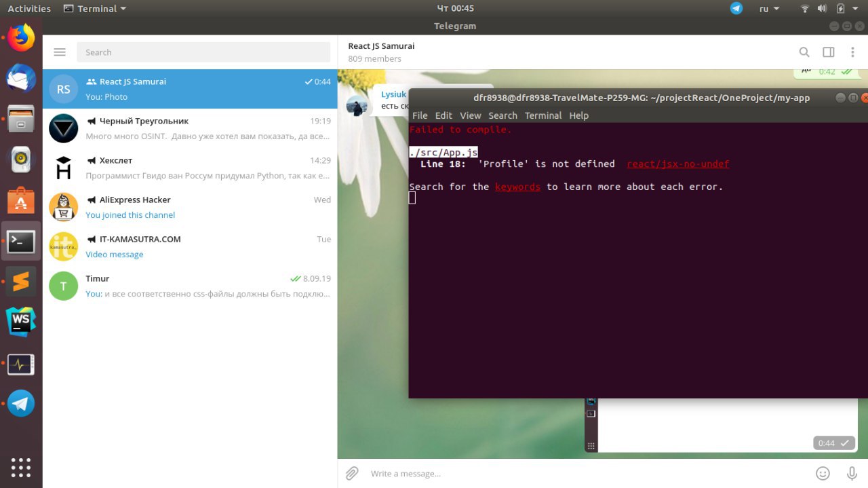The width and height of the screenshot is (868, 488).
Task: Open AliExpress Hacker channel avatar
Action: (x=64, y=207)
